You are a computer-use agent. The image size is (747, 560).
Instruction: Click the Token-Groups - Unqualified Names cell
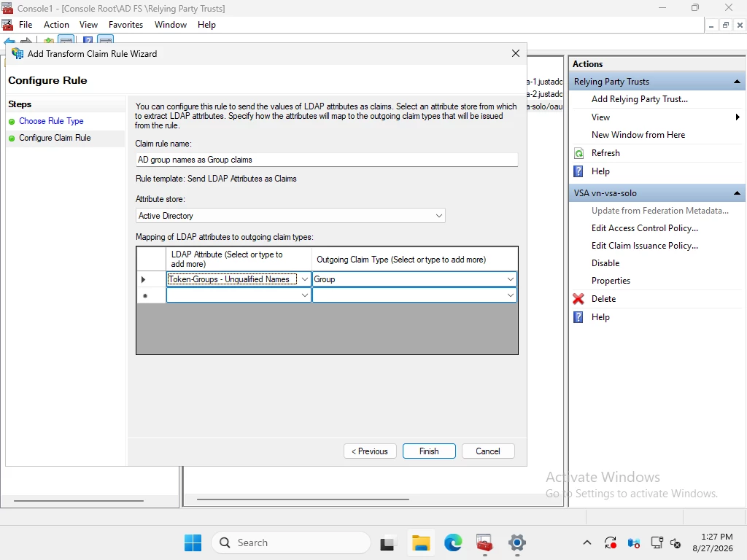click(232, 279)
